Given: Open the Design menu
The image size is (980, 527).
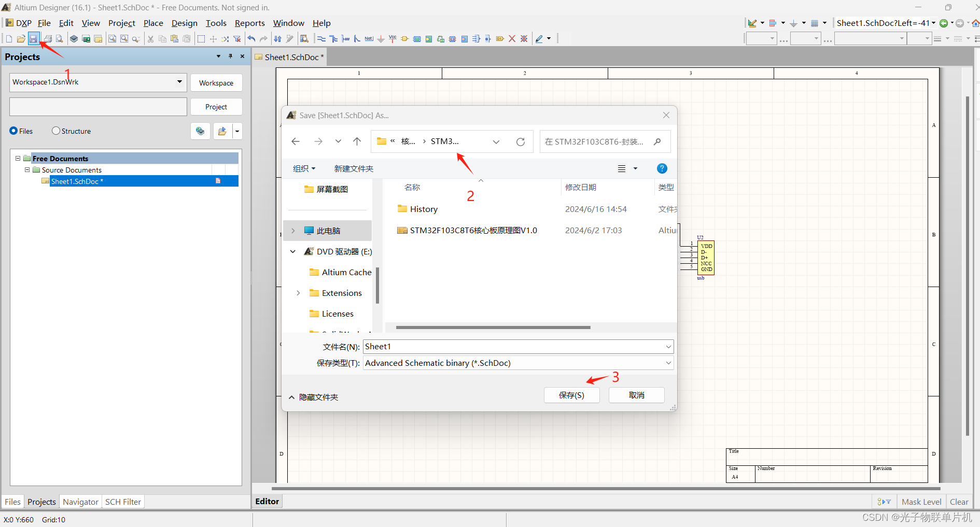Looking at the screenshot, I should coord(185,23).
